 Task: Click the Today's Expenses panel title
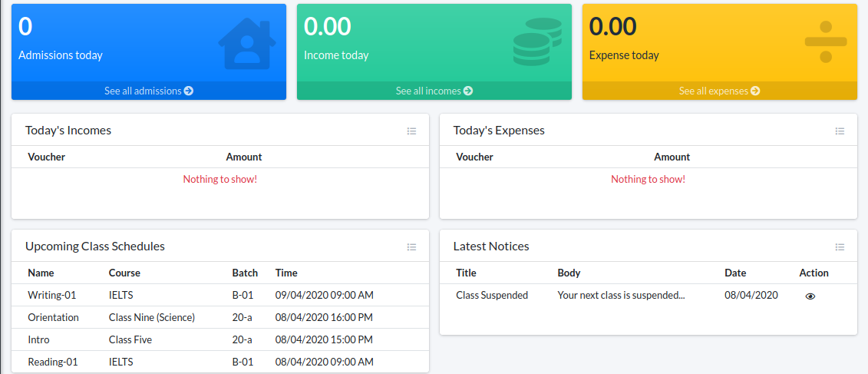[499, 131]
